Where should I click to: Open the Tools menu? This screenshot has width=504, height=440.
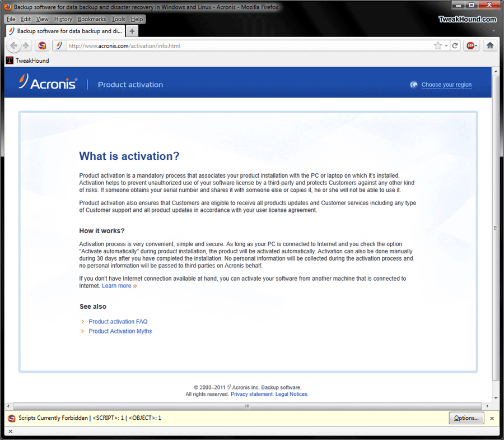pyautogui.click(x=118, y=19)
